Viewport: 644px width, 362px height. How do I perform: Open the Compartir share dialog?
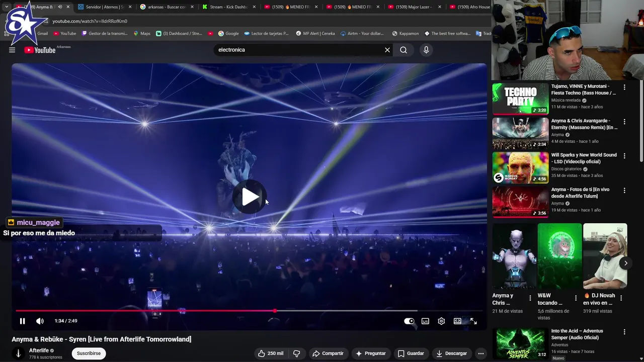pyautogui.click(x=328, y=353)
